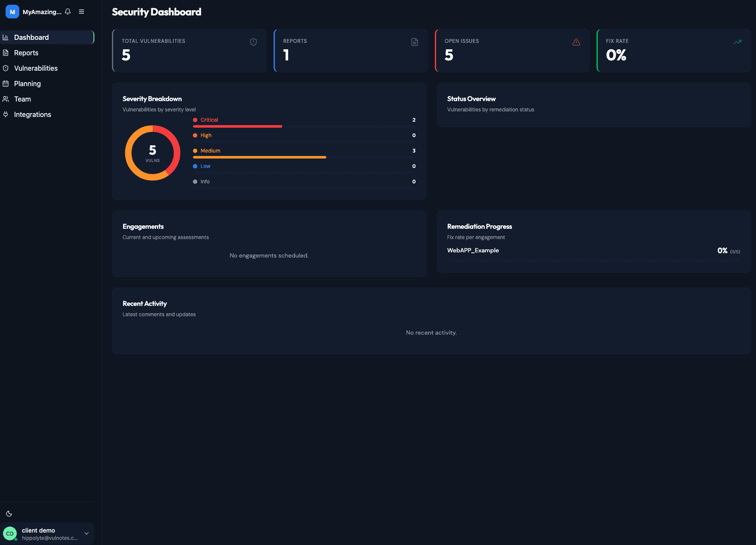Click the WebAPP_Example remediation progress bar
This screenshot has width=756, height=545.
593,260
